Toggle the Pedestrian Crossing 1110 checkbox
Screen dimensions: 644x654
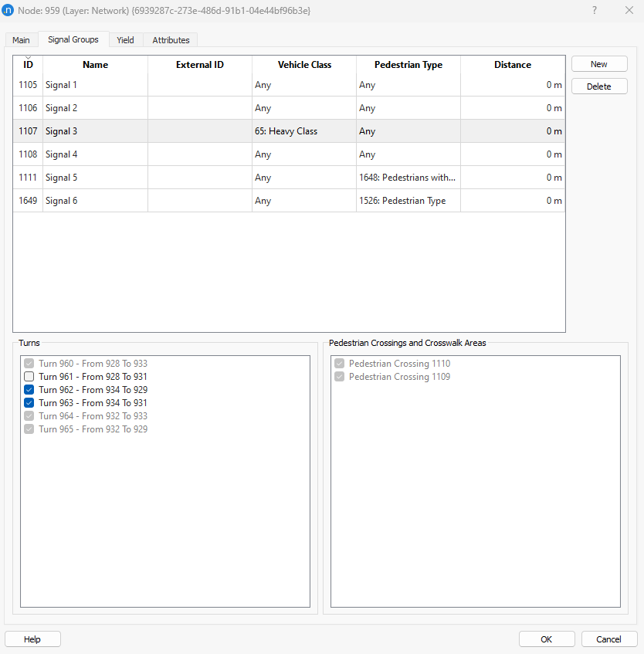pyautogui.click(x=339, y=363)
